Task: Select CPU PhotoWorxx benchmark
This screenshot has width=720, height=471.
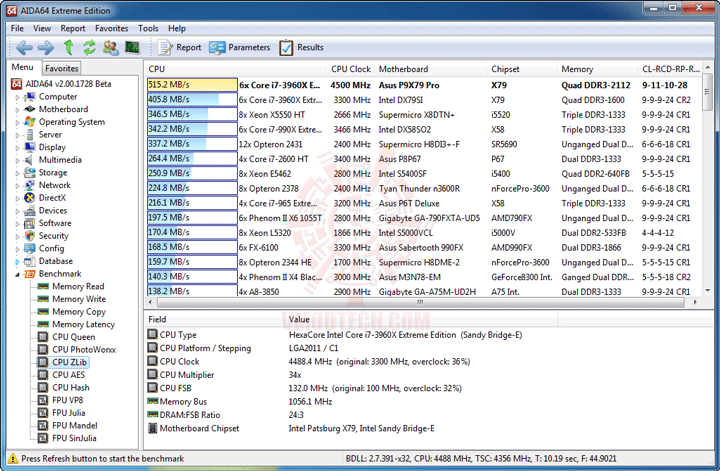Action: [x=84, y=350]
